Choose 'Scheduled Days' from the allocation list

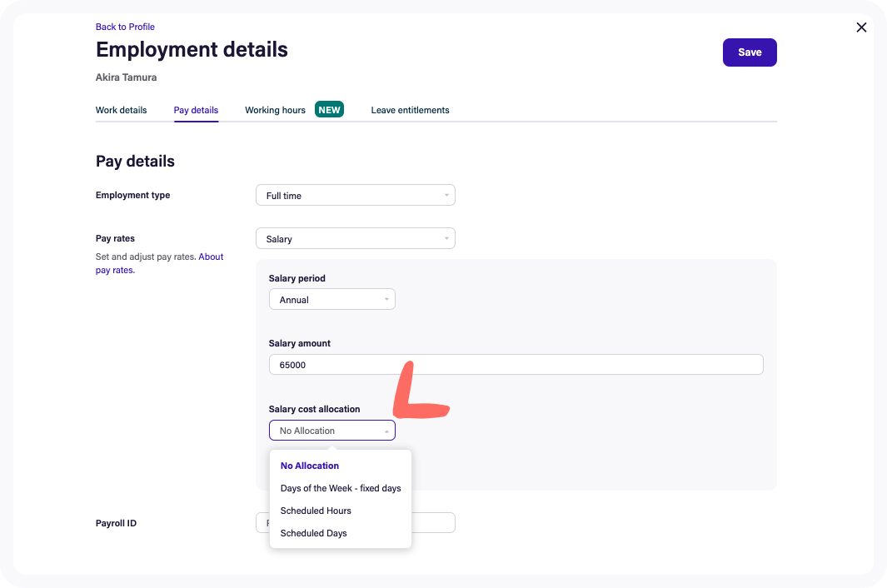click(313, 533)
